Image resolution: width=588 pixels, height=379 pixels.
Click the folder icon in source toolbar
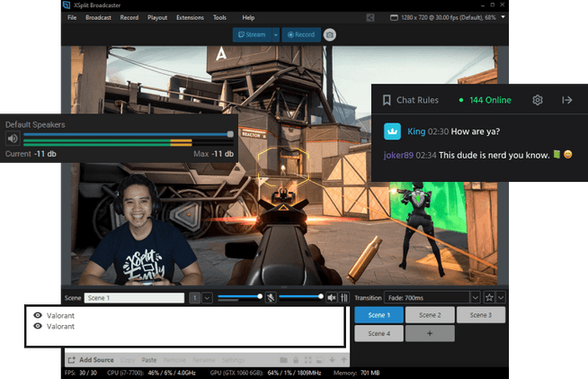283,360
